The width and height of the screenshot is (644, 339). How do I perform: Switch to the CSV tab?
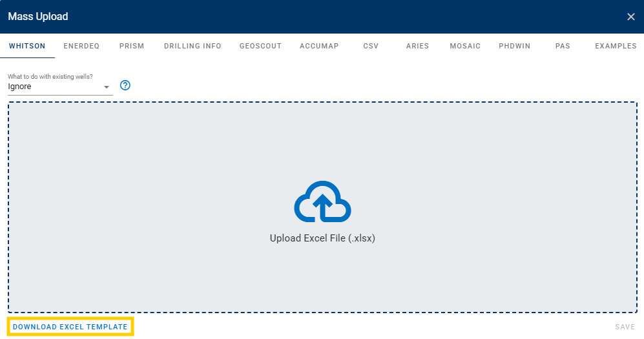click(371, 46)
